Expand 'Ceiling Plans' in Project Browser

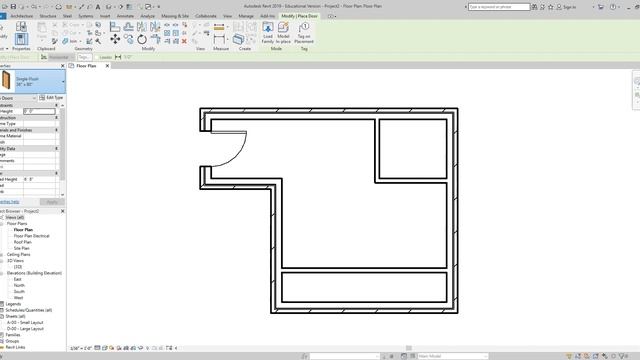click(x=2, y=254)
